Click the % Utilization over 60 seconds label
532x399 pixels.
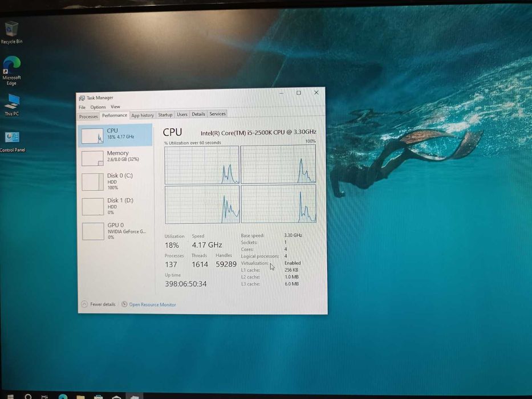tap(193, 143)
